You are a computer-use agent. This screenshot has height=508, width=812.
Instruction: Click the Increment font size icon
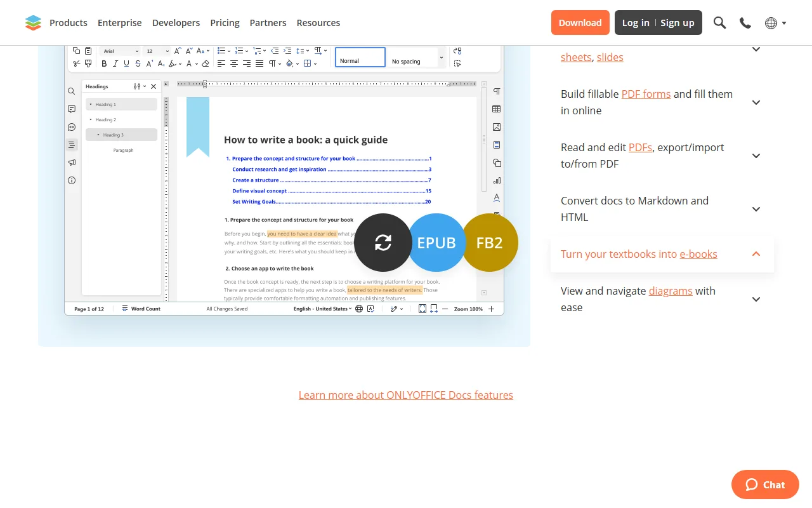pyautogui.click(x=178, y=51)
